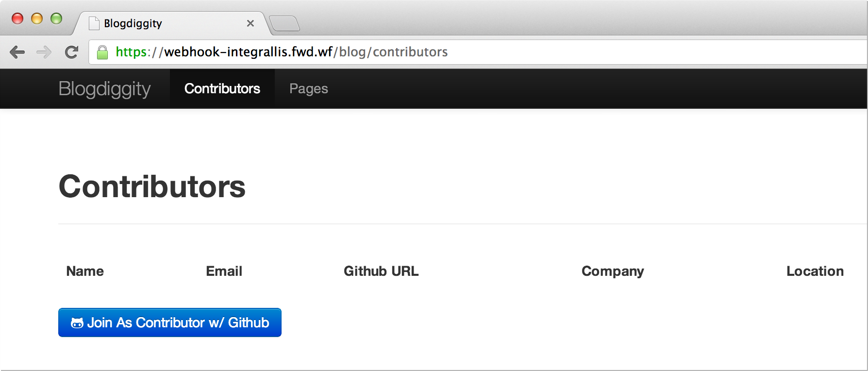Screen dimensions: 868x371
Task: Click the Github URL column header
Action: tap(381, 271)
